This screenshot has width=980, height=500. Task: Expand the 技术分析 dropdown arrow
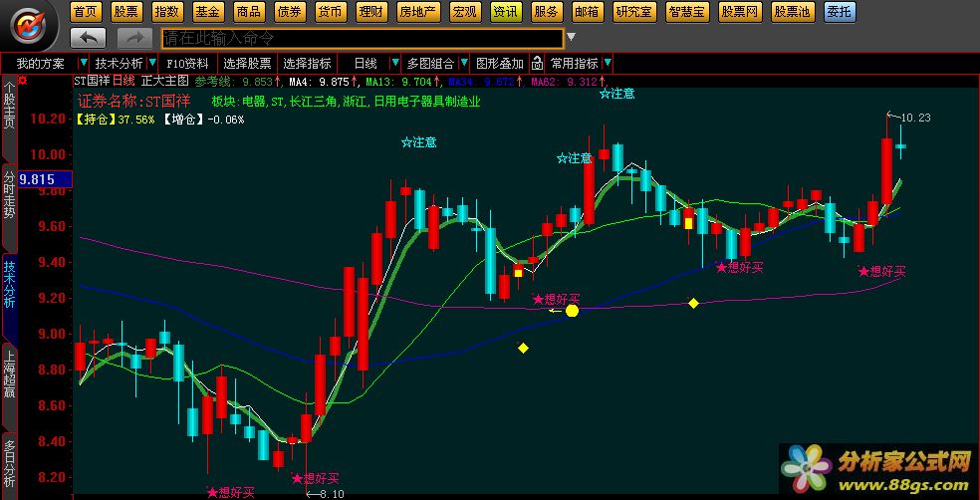pos(151,63)
